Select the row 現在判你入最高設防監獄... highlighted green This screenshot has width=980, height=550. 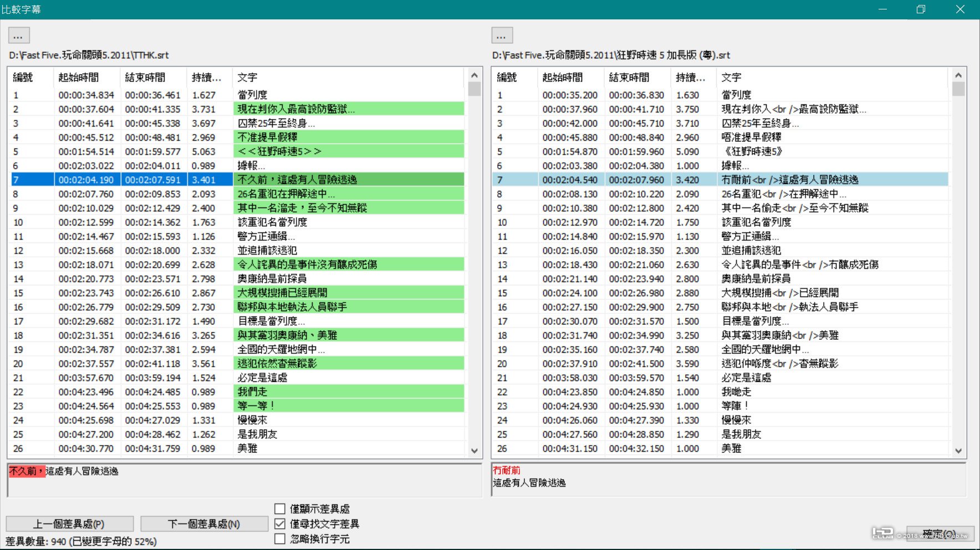click(237, 109)
